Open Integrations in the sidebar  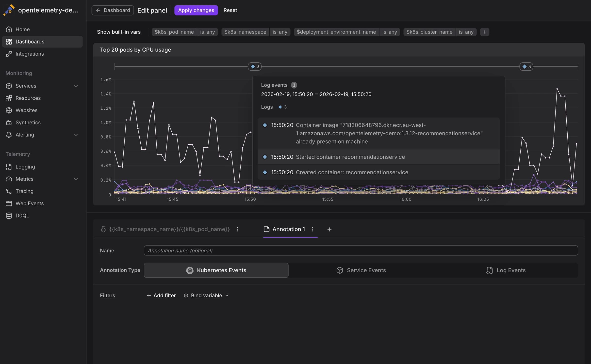click(x=42, y=54)
